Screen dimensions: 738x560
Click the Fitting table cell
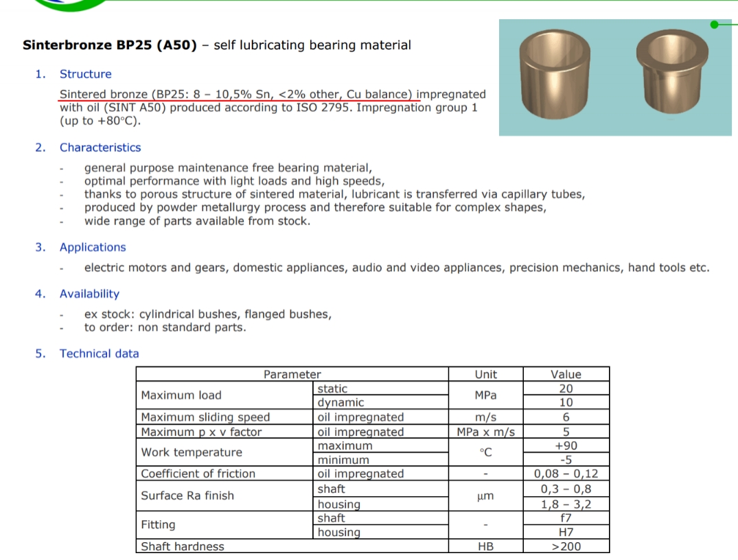tap(224, 525)
